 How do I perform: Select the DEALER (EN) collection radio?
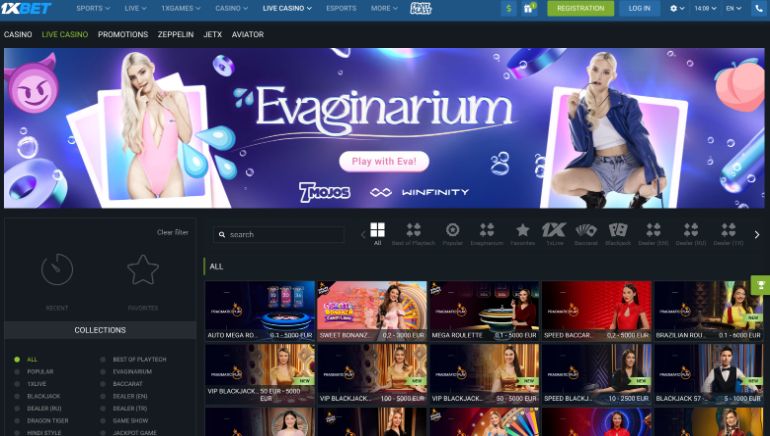point(103,396)
